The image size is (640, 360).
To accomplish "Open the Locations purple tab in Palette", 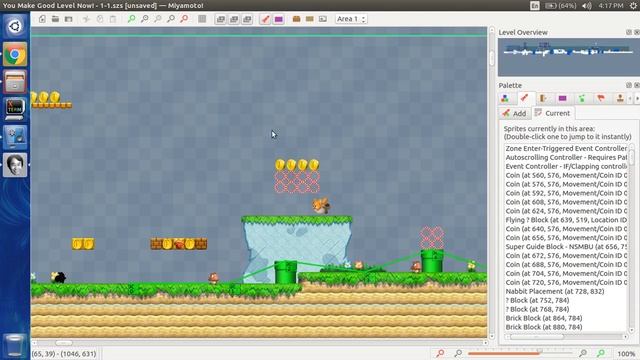I will 562,98.
